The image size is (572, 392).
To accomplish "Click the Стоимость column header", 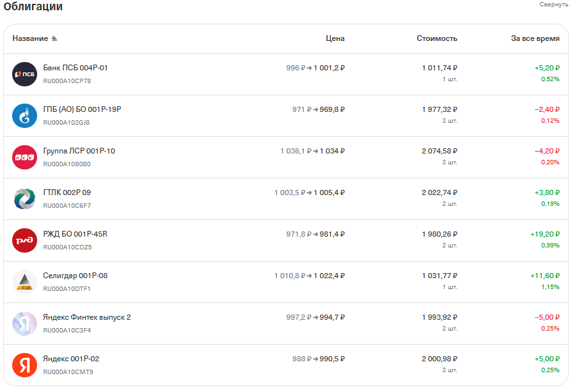I will (x=437, y=38).
